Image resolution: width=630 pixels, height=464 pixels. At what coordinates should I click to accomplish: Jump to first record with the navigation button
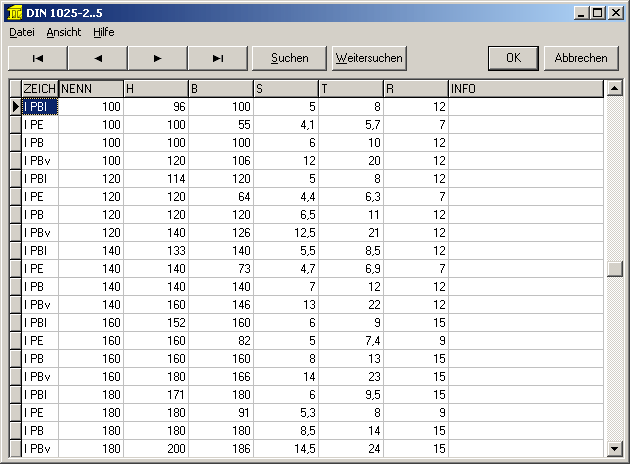click(38, 58)
